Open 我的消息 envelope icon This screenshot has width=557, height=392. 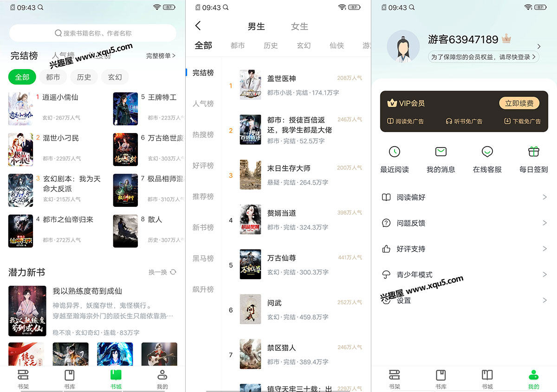(441, 152)
